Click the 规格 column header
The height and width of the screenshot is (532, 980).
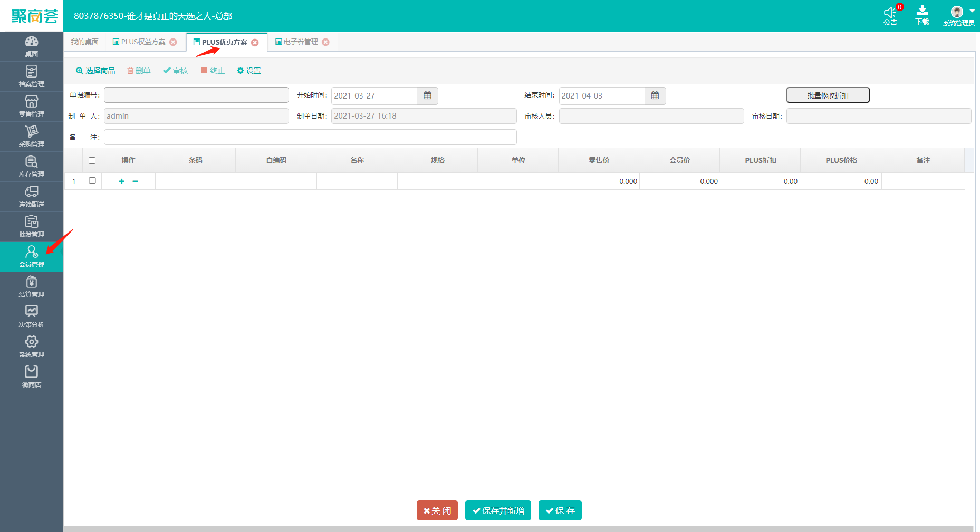tap(437, 160)
